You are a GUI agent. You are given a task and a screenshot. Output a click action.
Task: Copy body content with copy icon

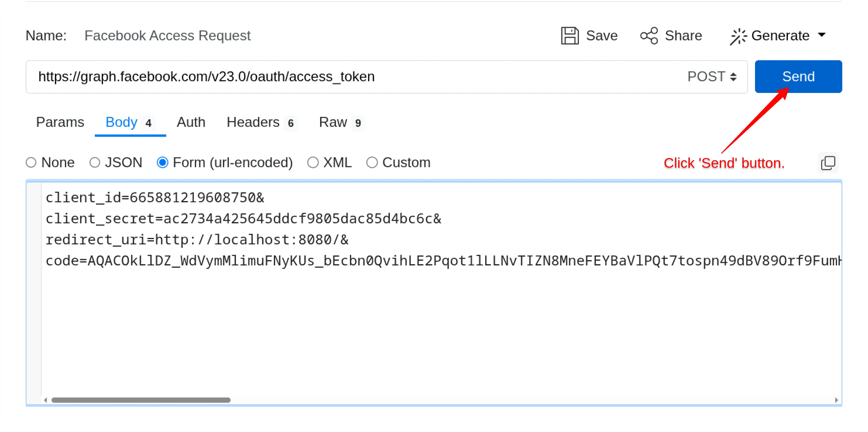coord(828,163)
